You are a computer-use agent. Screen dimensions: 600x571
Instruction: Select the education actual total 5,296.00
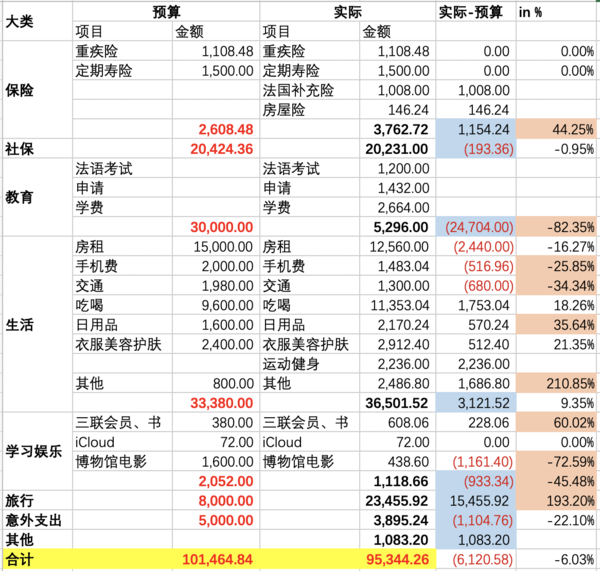(x=398, y=227)
